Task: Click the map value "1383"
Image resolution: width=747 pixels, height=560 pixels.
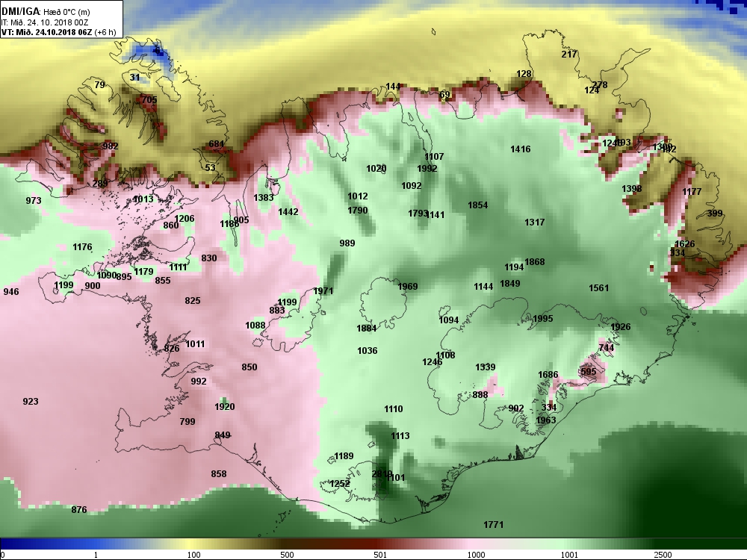Action: [264, 198]
